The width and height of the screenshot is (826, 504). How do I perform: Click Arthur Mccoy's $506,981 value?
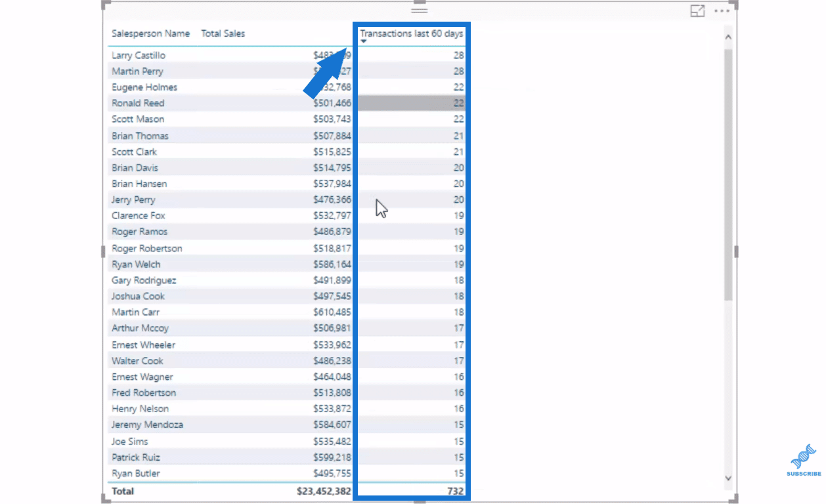[332, 328]
